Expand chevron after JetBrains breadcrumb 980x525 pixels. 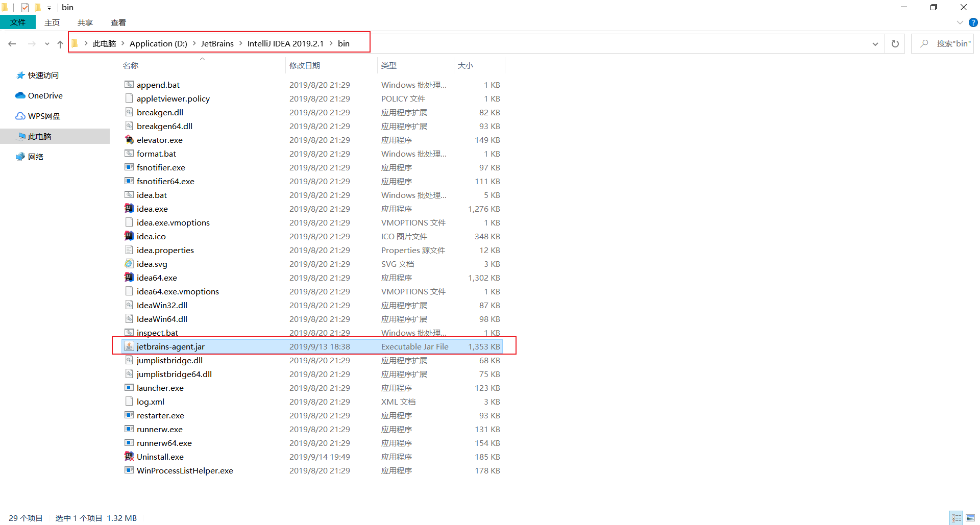[x=240, y=43]
